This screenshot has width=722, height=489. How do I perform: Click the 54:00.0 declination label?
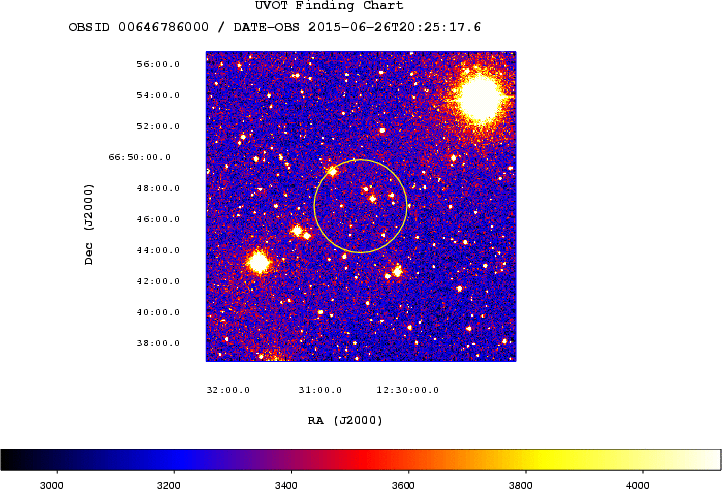158,95
